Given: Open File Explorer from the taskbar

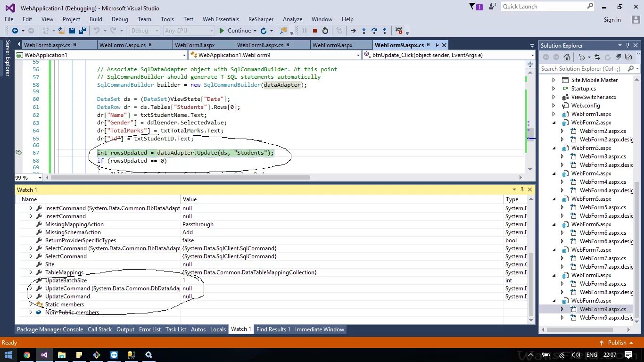Looking at the screenshot, I should pyautogui.click(x=62, y=355).
